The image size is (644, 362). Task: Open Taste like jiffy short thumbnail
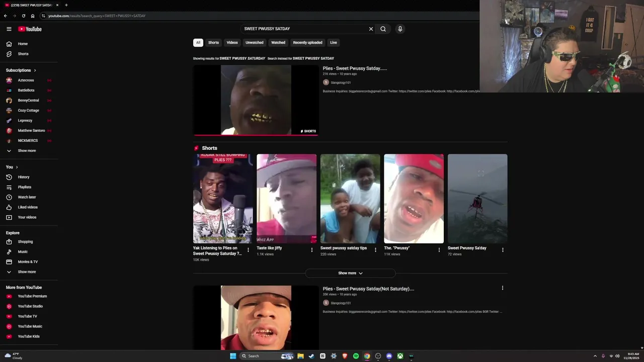tap(286, 199)
